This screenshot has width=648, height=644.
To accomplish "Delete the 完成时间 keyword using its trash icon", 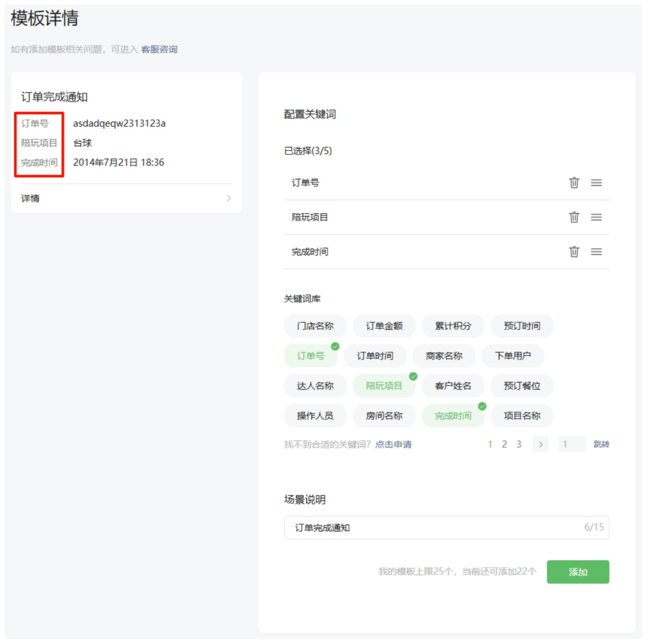I will coord(574,251).
